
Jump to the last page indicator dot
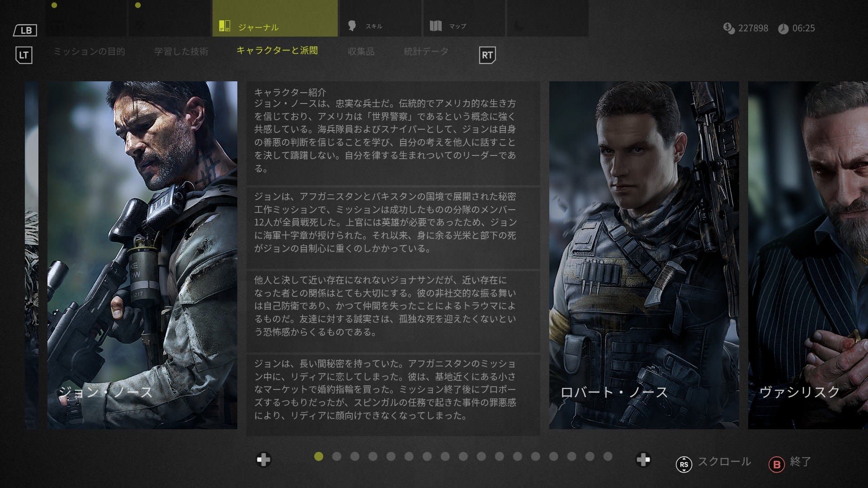point(608,456)
